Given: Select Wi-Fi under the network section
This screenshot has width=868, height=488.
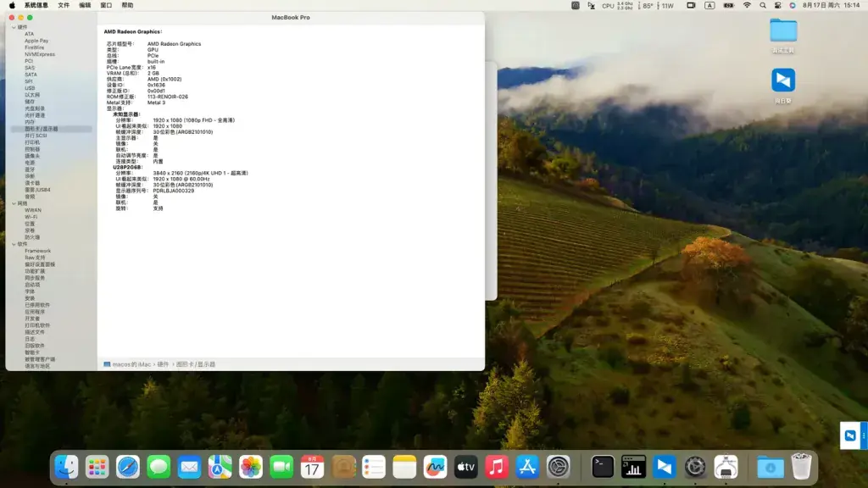Looking at the screenshot, I should click(31, 217).
